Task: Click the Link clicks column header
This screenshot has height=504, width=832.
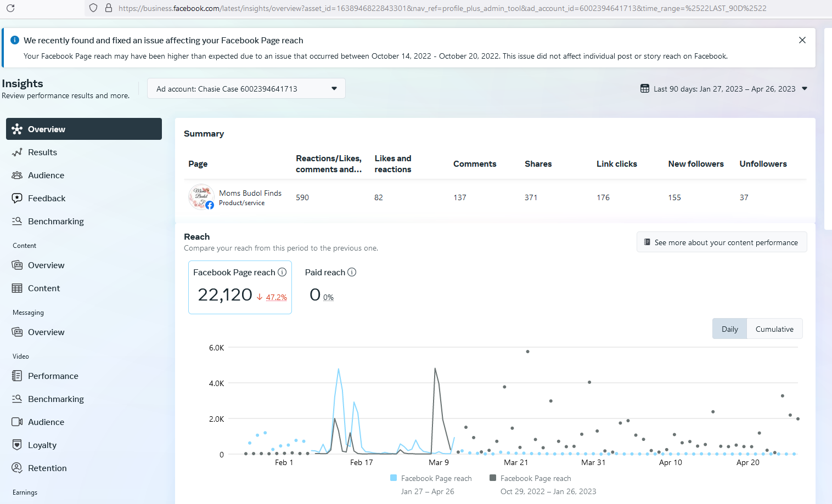Action: [617, 163]
